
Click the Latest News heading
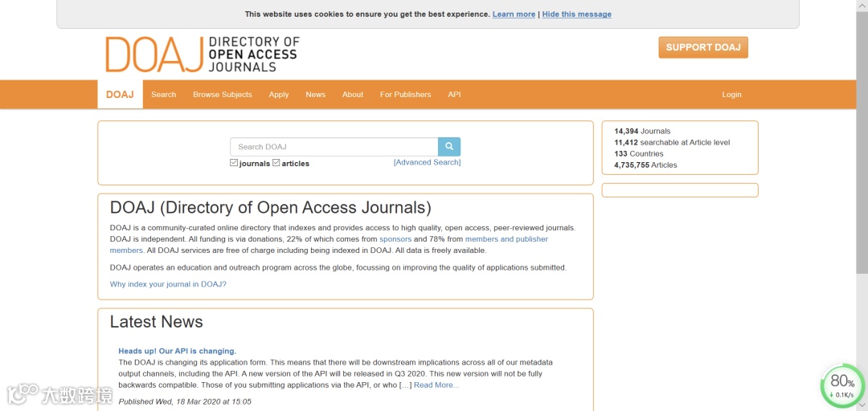[156, 322]
